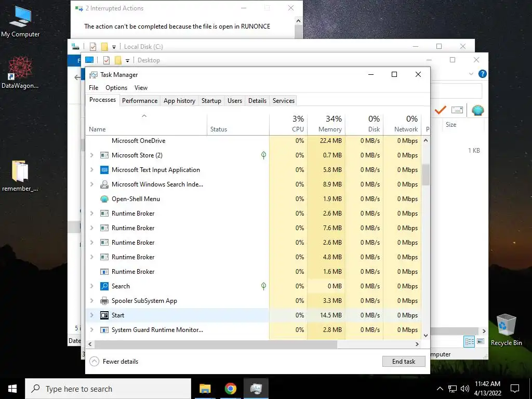Click the Task Manager vertical scrollbar thumb
Screen dimensions: 532x399
pos(426,175)
